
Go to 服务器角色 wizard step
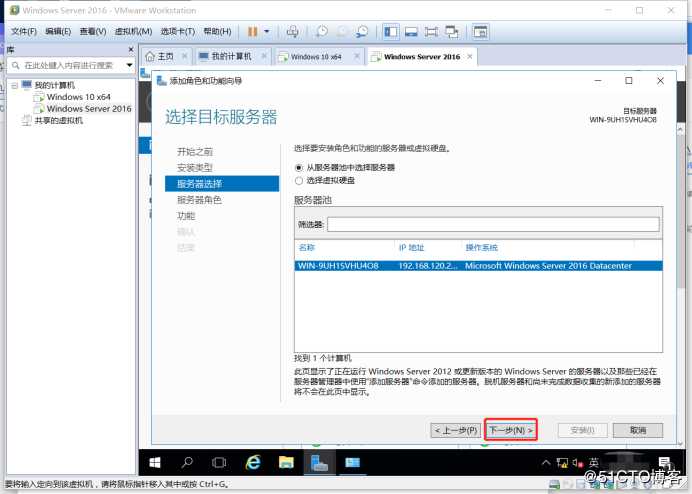click(199, 200)
